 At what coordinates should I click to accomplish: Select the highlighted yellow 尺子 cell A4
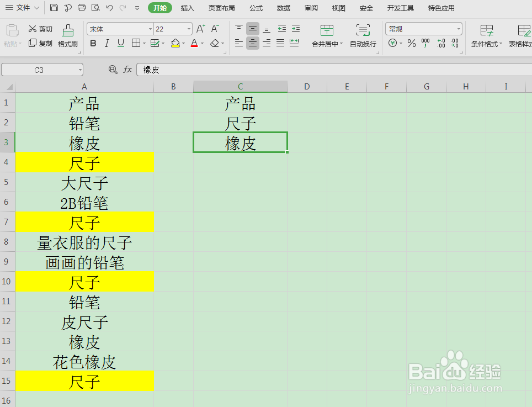[x=84, y=162]
